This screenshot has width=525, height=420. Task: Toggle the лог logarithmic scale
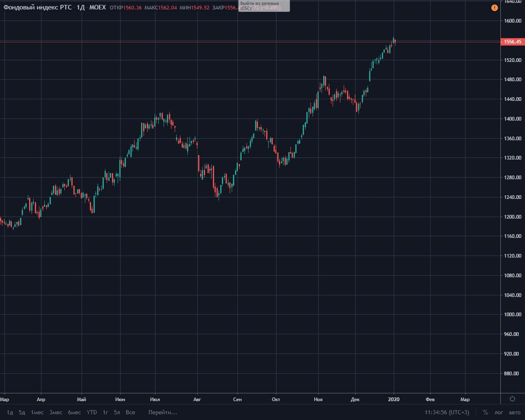point(499,412)
